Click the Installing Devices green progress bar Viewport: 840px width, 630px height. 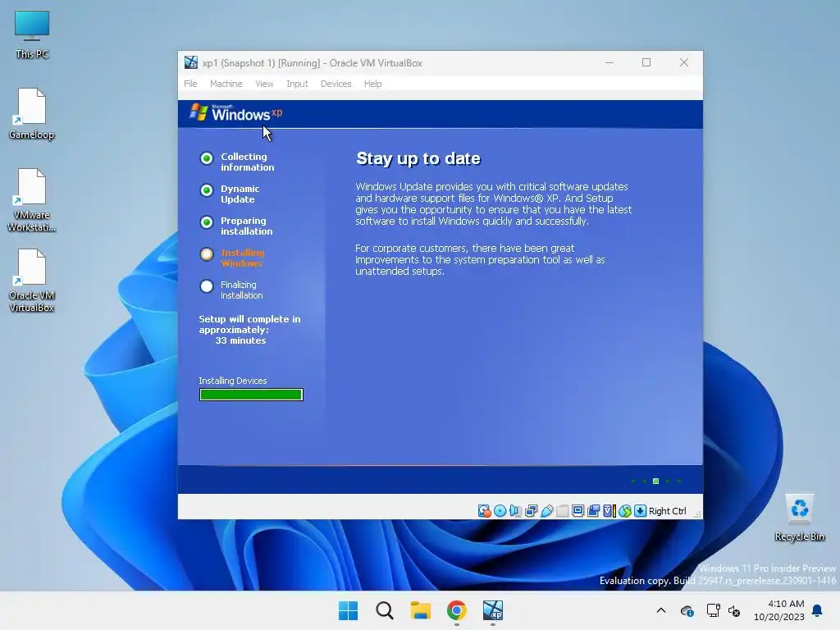click(x=251, y=395)
